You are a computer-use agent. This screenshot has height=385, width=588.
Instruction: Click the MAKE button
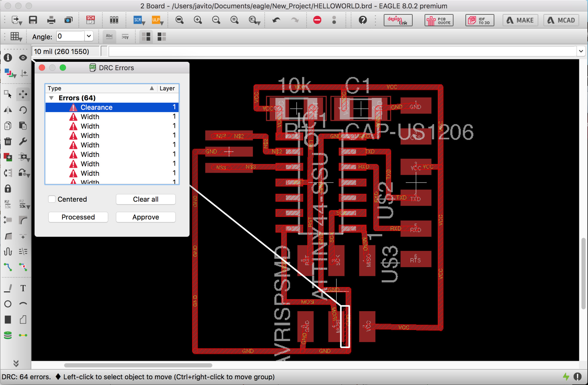tap(520, 20)
